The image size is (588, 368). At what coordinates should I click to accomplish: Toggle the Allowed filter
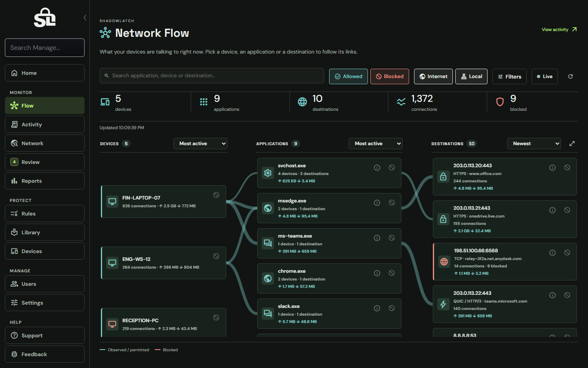point(349,76)
